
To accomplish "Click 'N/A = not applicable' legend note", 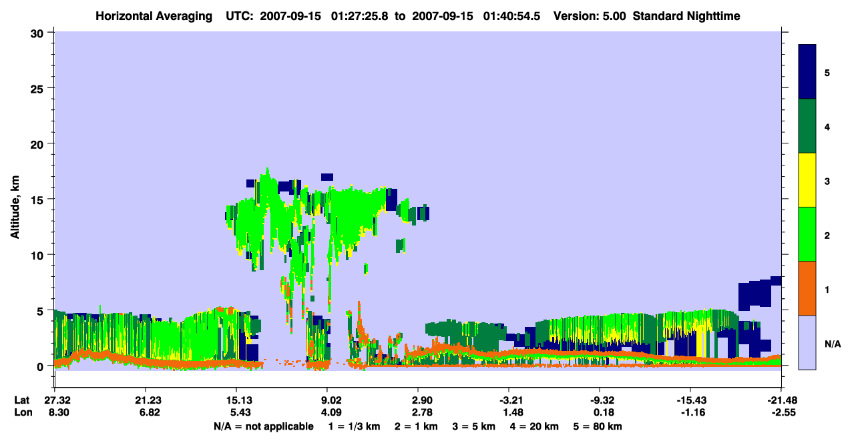I will (263, 426).
